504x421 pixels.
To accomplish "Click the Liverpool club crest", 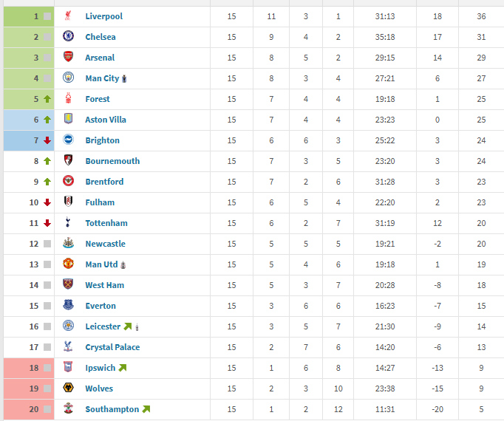I will pyautogui.click(x=68, y=16).
